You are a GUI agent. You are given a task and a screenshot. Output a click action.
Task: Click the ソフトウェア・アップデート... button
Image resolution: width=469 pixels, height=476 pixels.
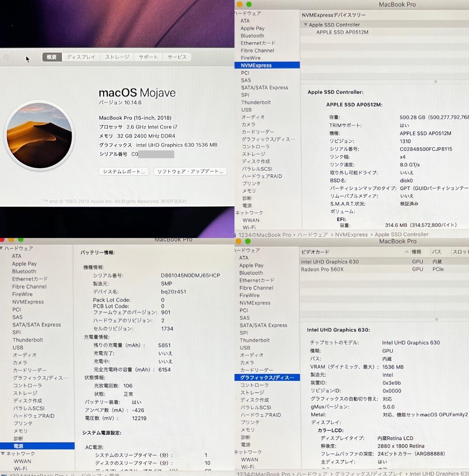click(x=190, y=171)
